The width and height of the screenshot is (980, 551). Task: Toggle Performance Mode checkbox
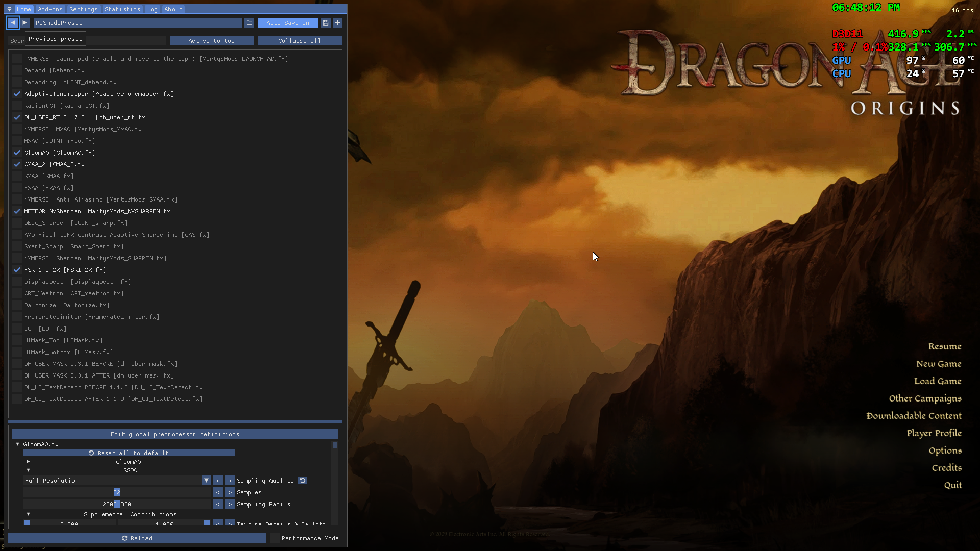275,538
